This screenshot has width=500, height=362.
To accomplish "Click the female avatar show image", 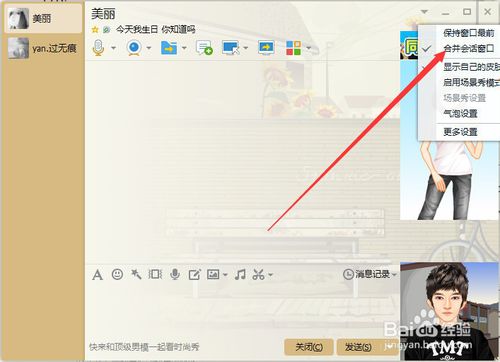I will (x=450, y=180).
